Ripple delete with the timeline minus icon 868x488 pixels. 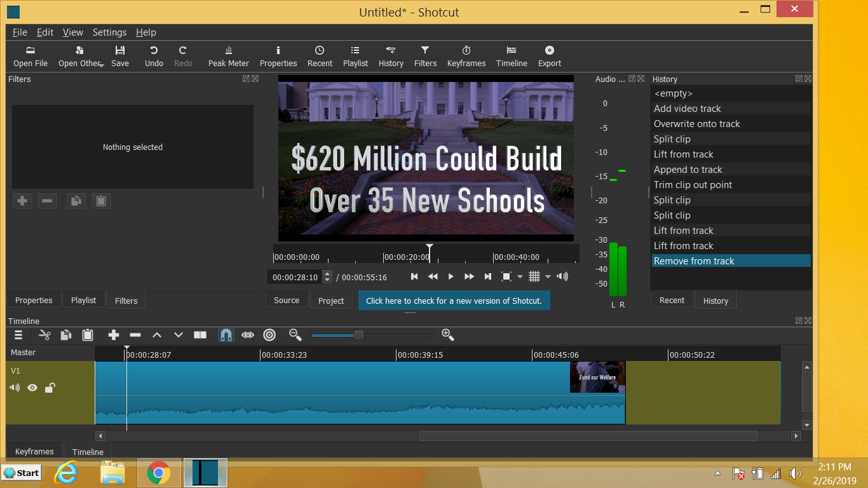pos(135,335)
